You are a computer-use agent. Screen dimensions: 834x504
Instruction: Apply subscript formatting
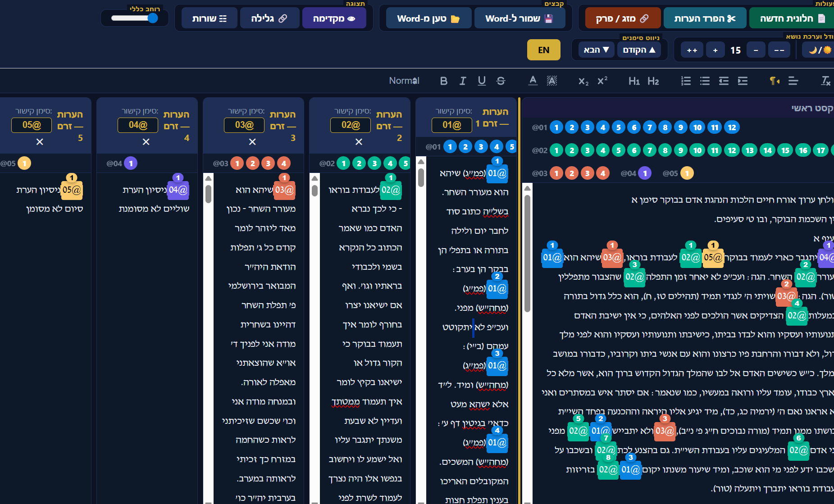click(583, 81)
